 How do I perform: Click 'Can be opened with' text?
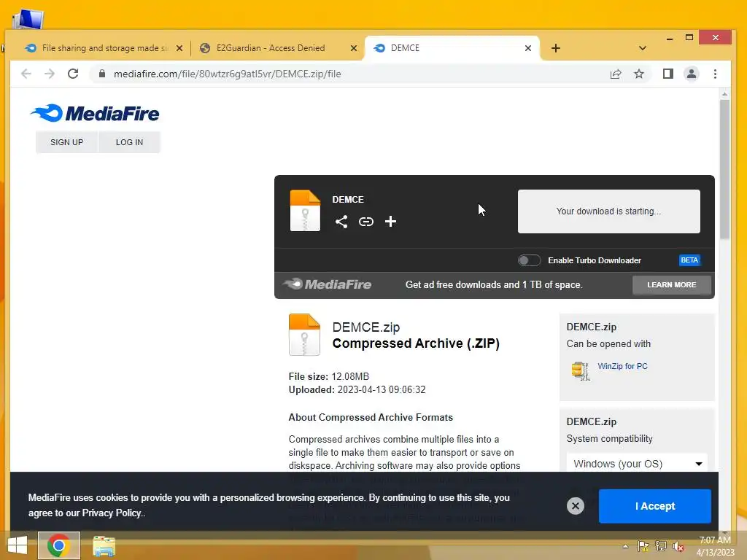tap(608, 344)
